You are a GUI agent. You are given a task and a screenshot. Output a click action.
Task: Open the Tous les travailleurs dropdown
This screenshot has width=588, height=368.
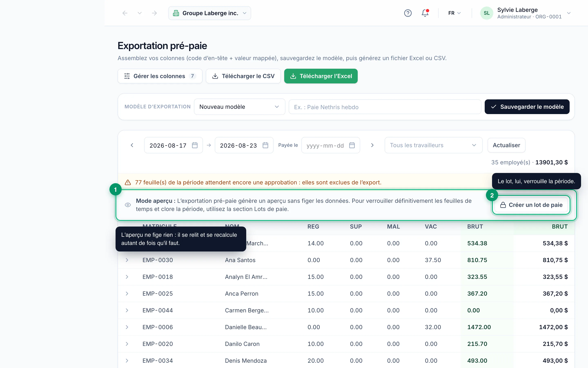point(433,145)
